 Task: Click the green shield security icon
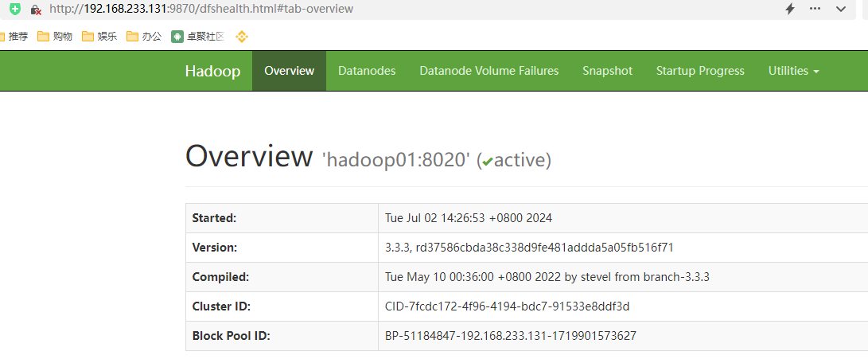[15, 9]
